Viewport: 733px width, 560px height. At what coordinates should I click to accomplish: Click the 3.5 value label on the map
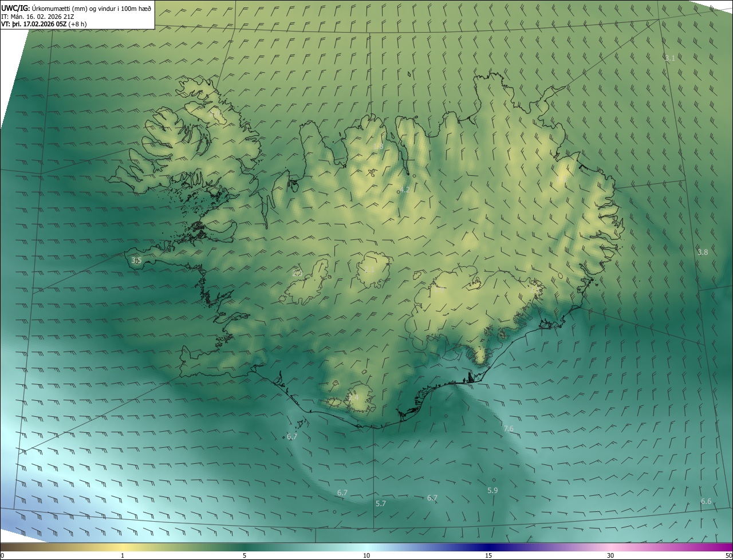click(136, 260)
